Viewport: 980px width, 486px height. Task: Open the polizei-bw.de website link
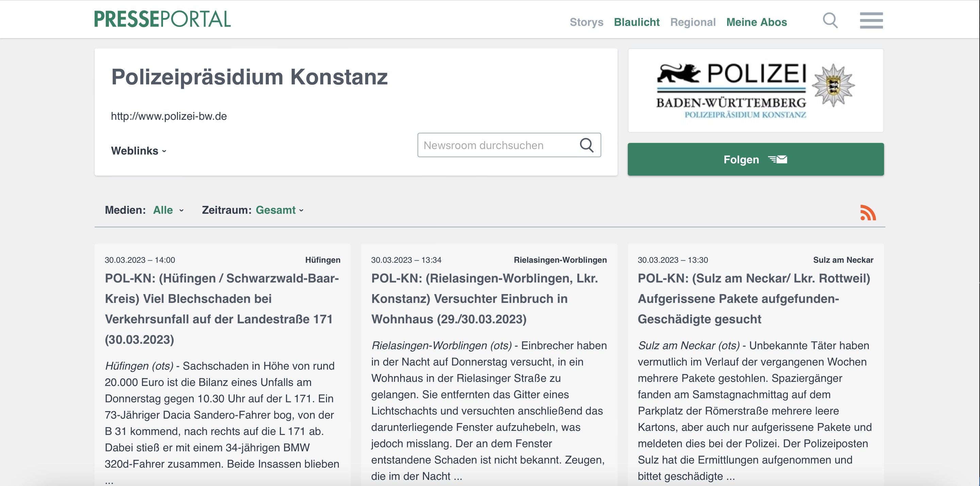[x=168, y=116]
